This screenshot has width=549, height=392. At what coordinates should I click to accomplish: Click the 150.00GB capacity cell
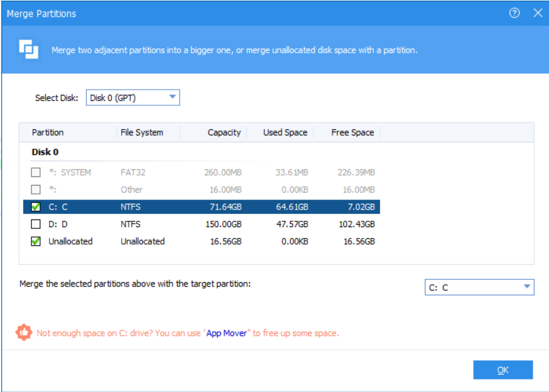pyautogui.click(x=223, y=224)
